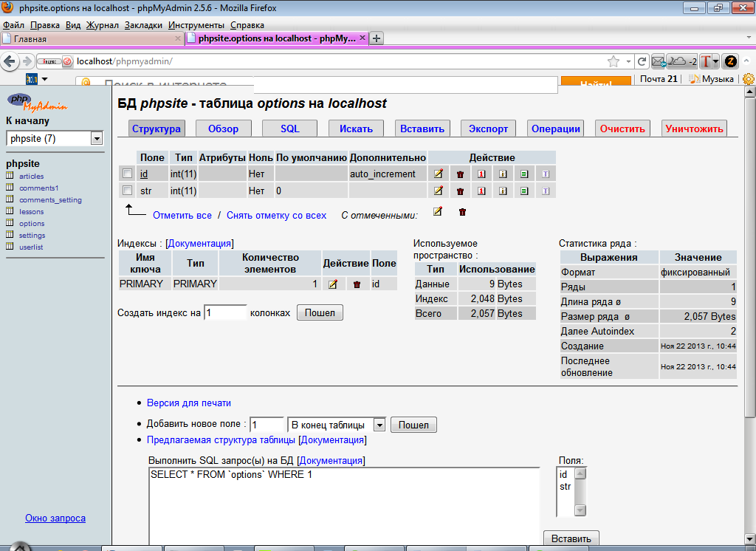Open the Вставить tab
Image resolution: width=756 pixels, height=551 pixels.
pyautogui.click(x=422, y=129)
